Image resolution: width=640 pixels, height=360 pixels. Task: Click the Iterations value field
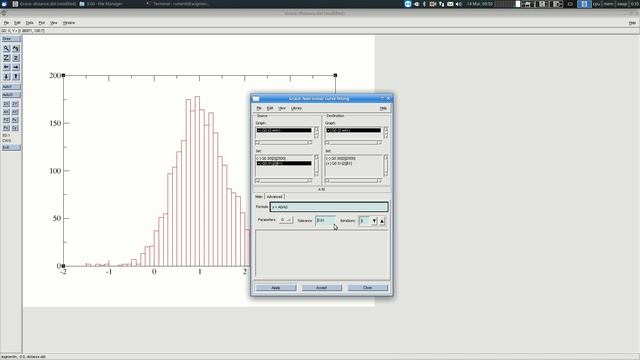click(365, 221)
